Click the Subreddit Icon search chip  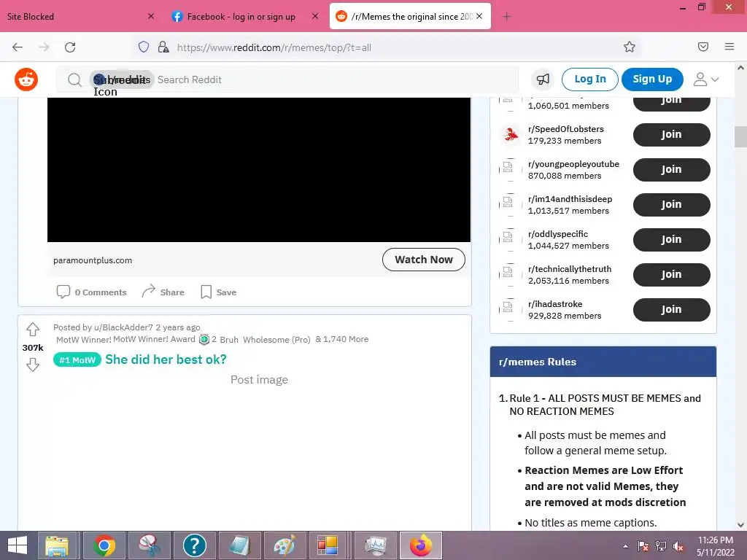pos(122,79)
